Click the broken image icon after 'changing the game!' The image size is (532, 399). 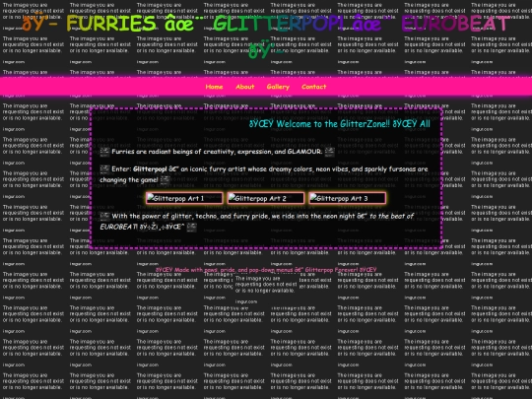[x=165, y=180]
